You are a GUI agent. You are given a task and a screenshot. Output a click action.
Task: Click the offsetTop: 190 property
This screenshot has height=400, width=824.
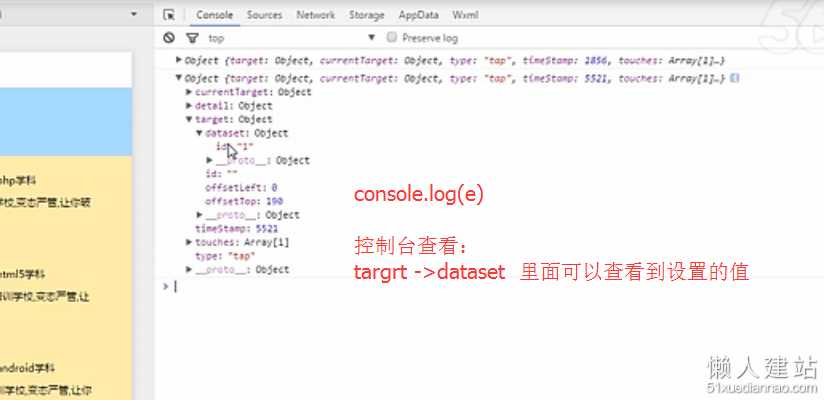pos(244,201)
